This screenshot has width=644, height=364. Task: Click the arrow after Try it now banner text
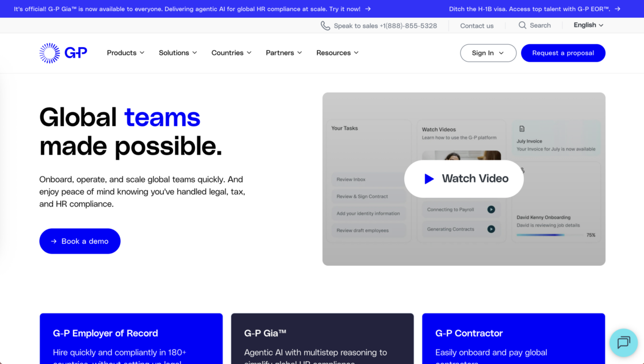pos(368,9)
